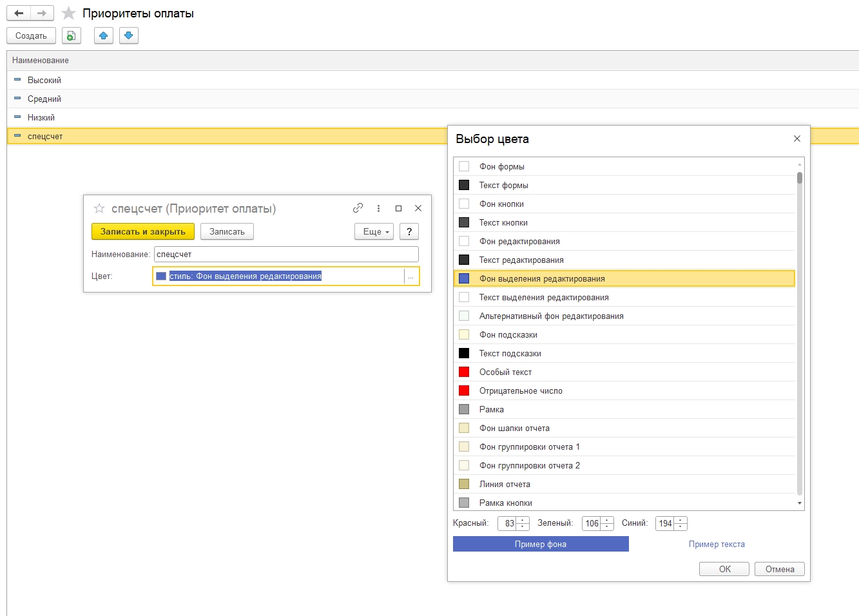
Task: Open color picker with ellipsis button
Action: [410, 276]
